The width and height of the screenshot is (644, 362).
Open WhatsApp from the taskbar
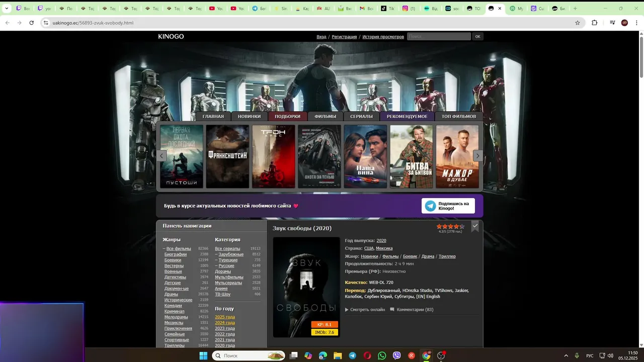click(382, 355)
